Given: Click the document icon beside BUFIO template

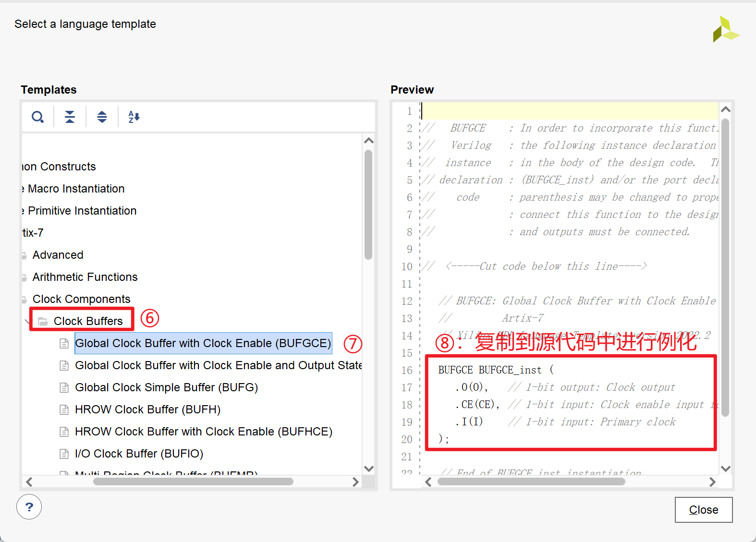Looking at the screenshot, I should [x=64, y=454].
